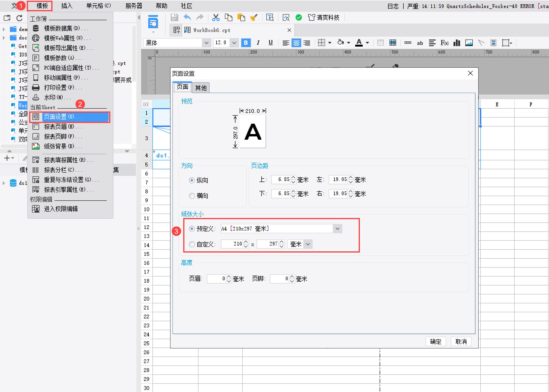Open the 黑体 font name dropdown

pos(206,43)
